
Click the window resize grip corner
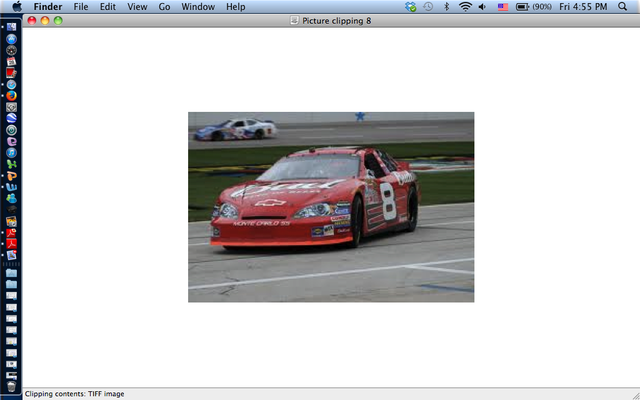click(636, 395)
